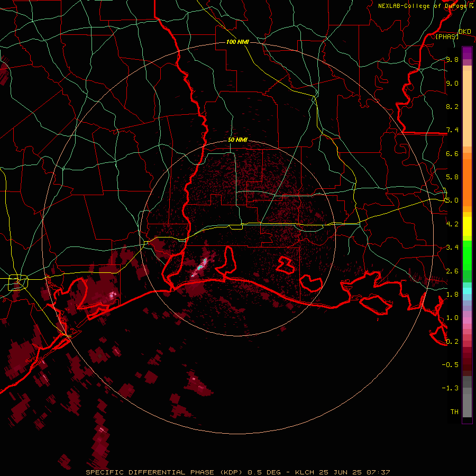
Task: Click the 100 NMI range ring label
Action: [x=237, y=42]
